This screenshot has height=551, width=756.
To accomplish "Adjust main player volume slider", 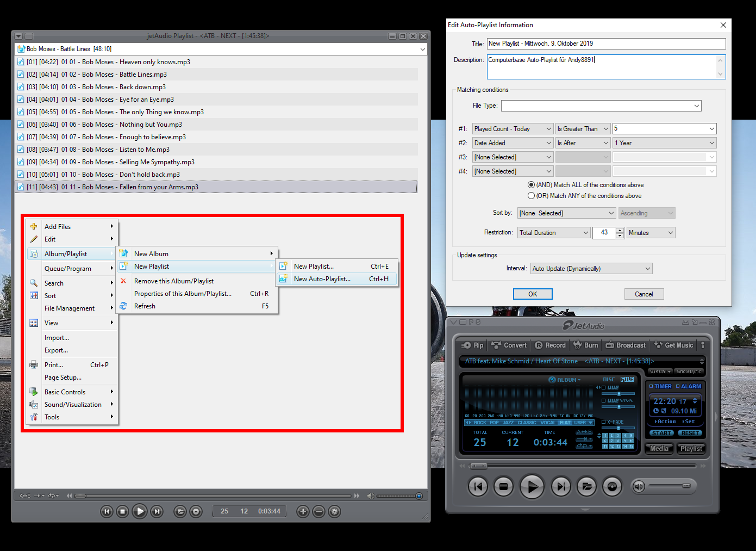I will click(x=670, y=486).
